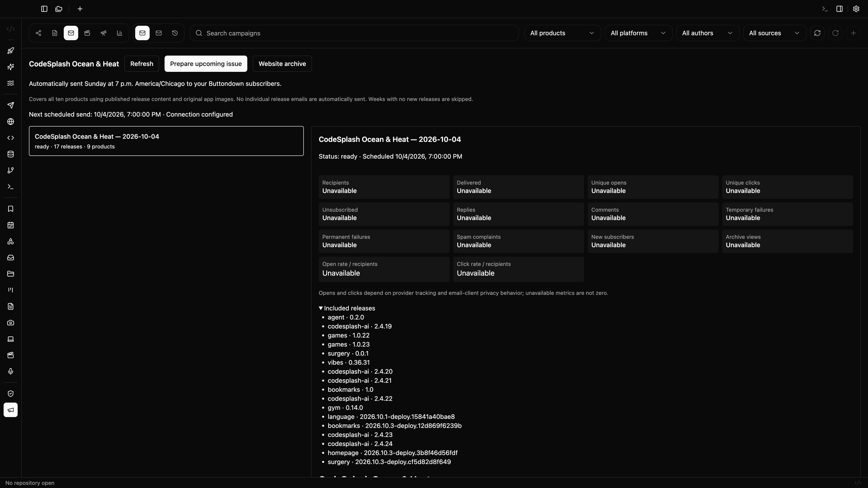Open the shapes sidebar icon
Screen dimensions: 868x488
click(11, 242)
